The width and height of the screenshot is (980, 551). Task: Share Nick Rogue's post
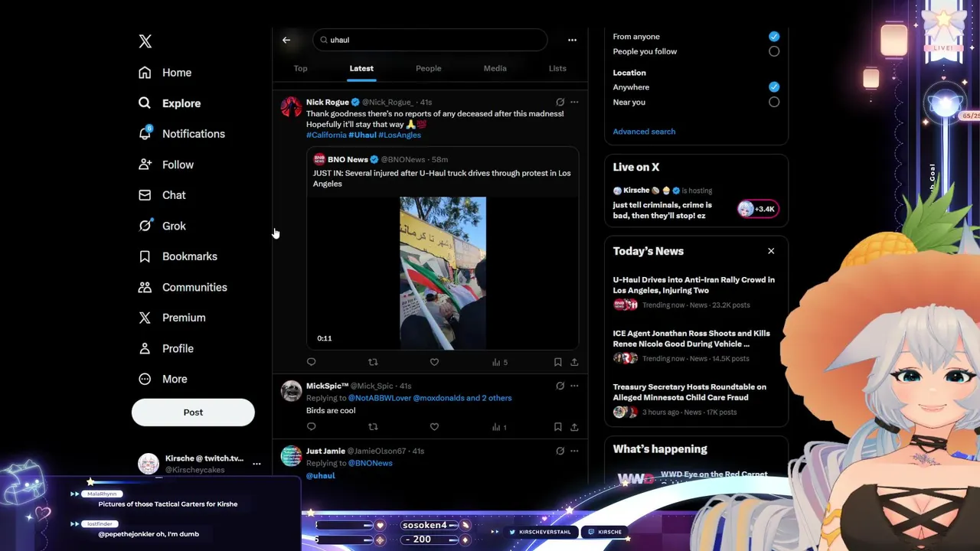click(x=574, y=362)
